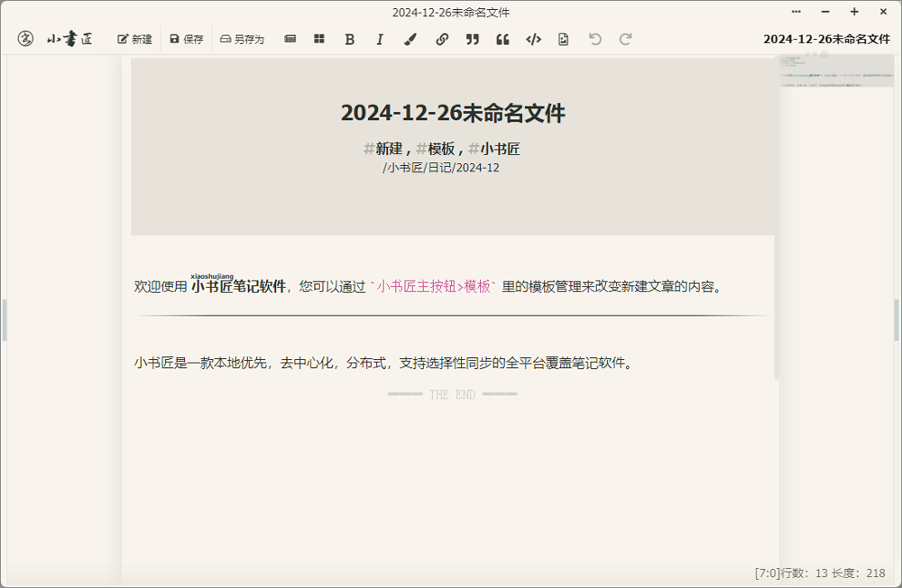Viewport: 902px width, 588px height.
Task: Click the bold text 小书匠笔记软件
Action: pos(239,287)
